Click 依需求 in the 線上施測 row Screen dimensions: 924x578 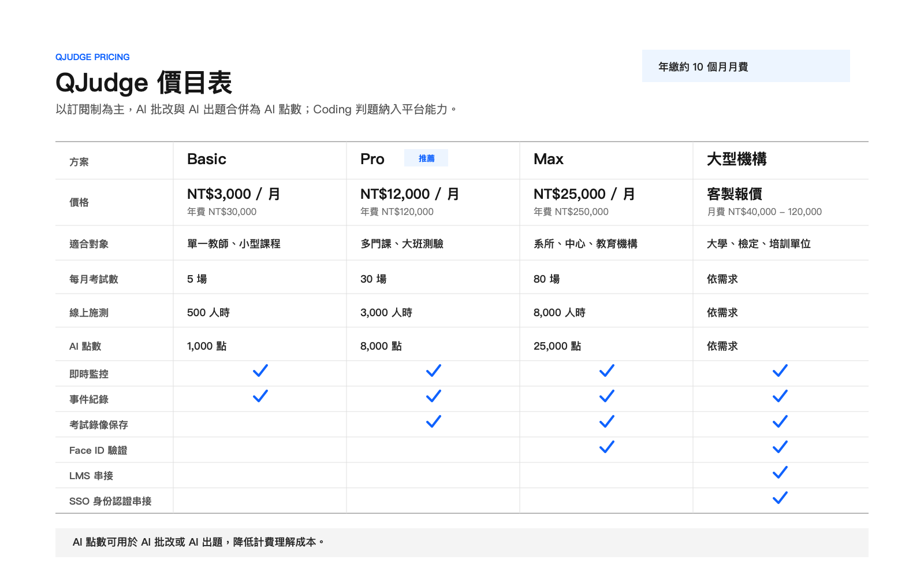[x=722, y=313]
